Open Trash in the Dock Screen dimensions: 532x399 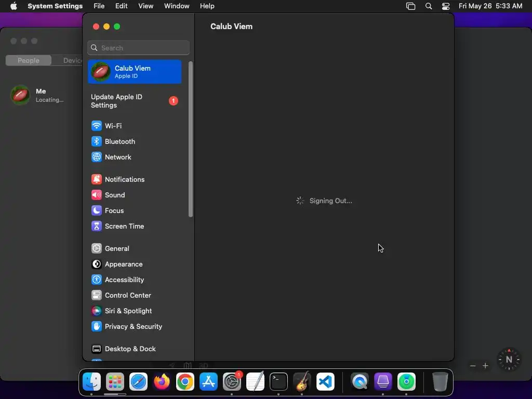click(x=441, y=382)
